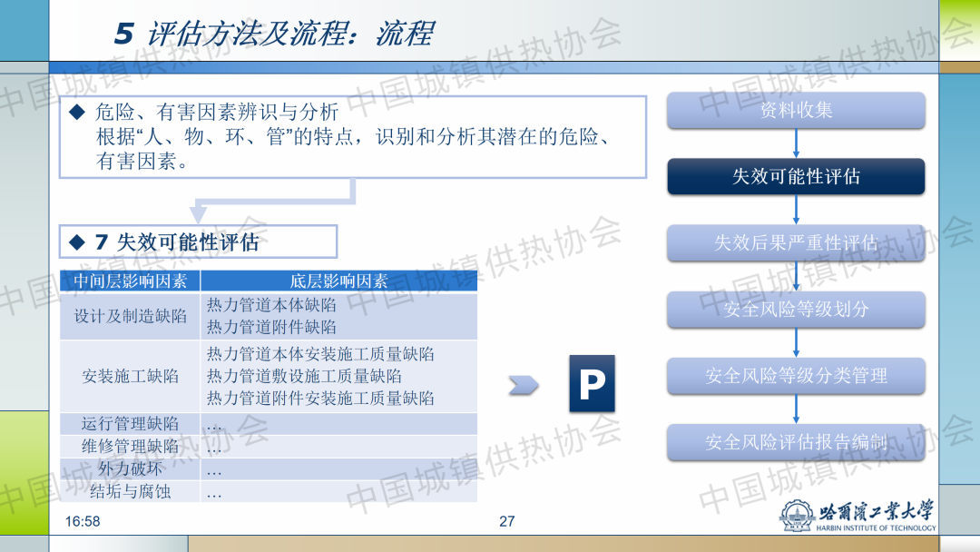Open the 安全风险等级划分 step box
980x552 pixels.
click(796, 310)
